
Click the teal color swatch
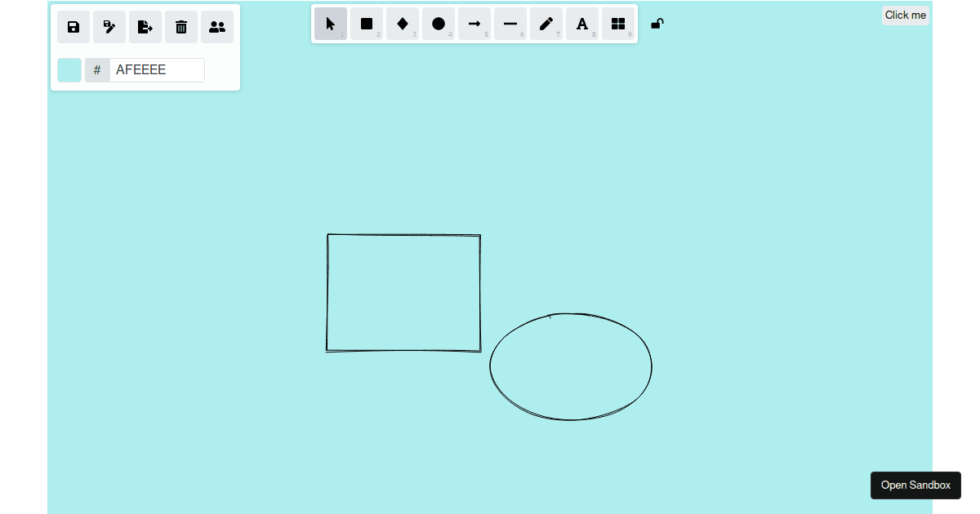pyautogui.click(x=69, y=70)
